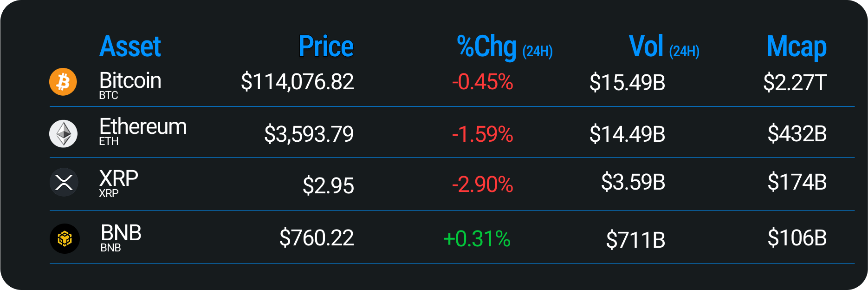Click Ethereum's -1.59% change value

click(482, 134)
